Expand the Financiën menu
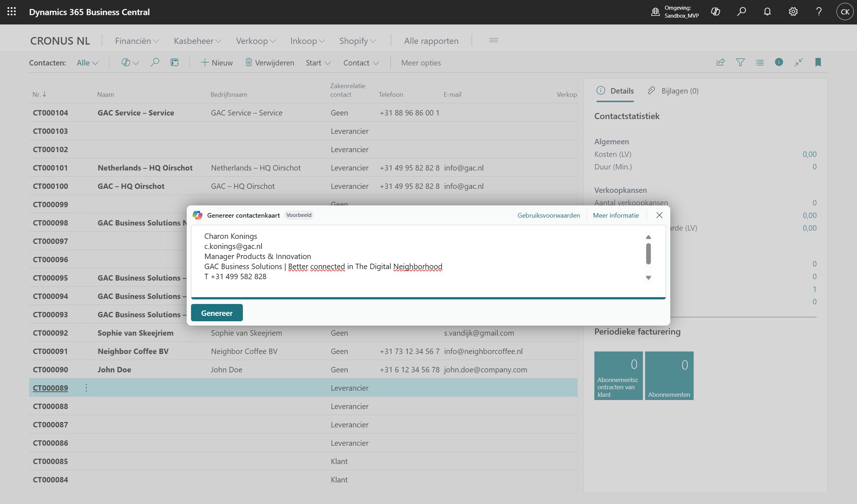The height and width of the screenshot is (504, 857). [x=137, y=41]
